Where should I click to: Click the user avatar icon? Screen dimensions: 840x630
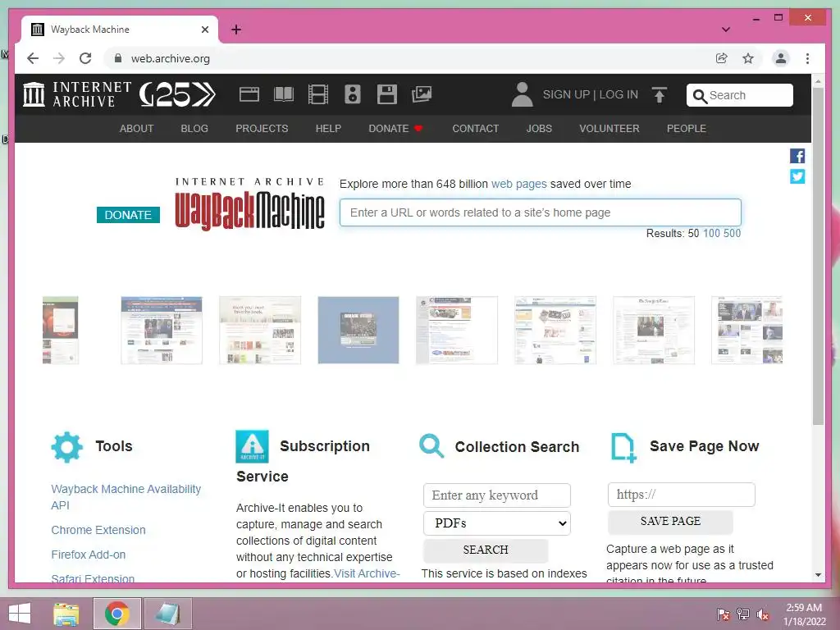pos(522,94)
